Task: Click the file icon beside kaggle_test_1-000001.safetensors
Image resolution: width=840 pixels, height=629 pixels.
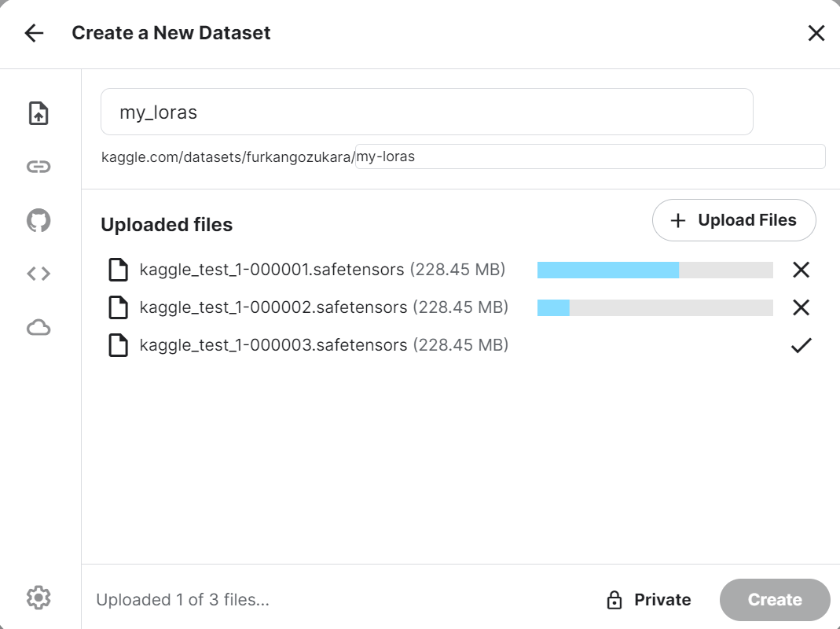Action: point(118,270)
